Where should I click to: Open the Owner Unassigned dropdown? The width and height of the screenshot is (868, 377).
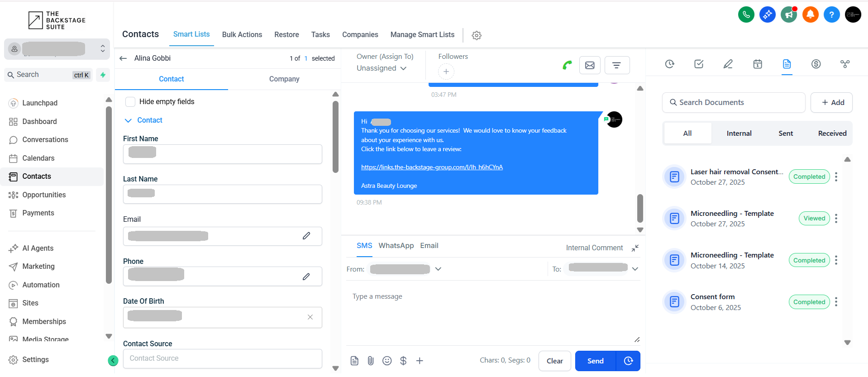coord(382,68)
